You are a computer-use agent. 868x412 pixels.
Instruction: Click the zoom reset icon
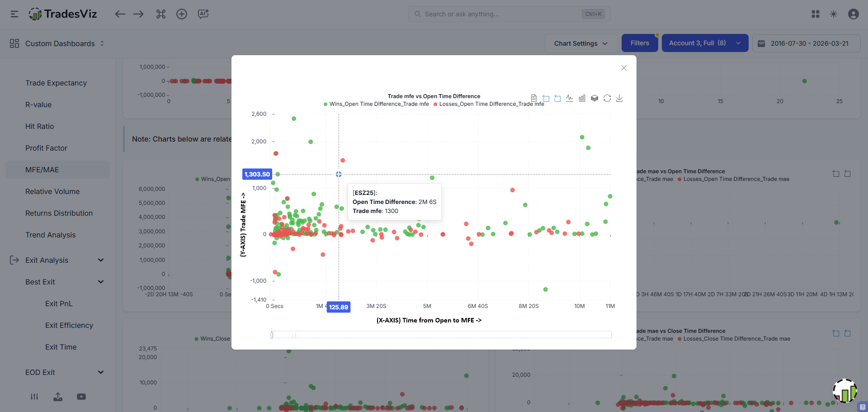point(557,98)
